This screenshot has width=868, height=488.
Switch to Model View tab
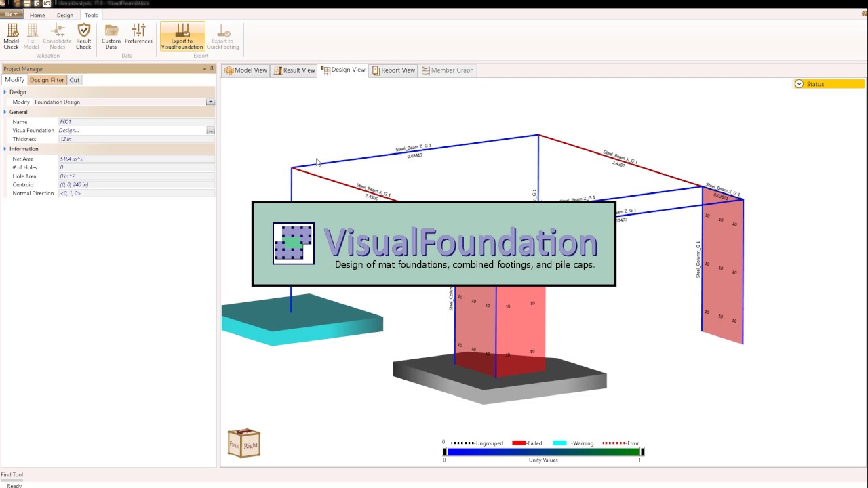pyautogui.click(x=246, y=70)
